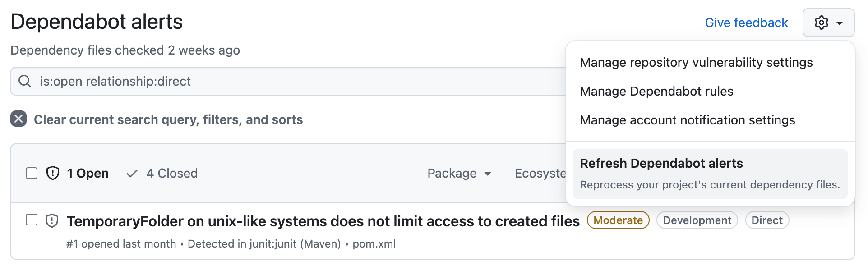Toggle the caret next to the gear
This screenshot has width=868, height=275.
[x=840, y=23]
